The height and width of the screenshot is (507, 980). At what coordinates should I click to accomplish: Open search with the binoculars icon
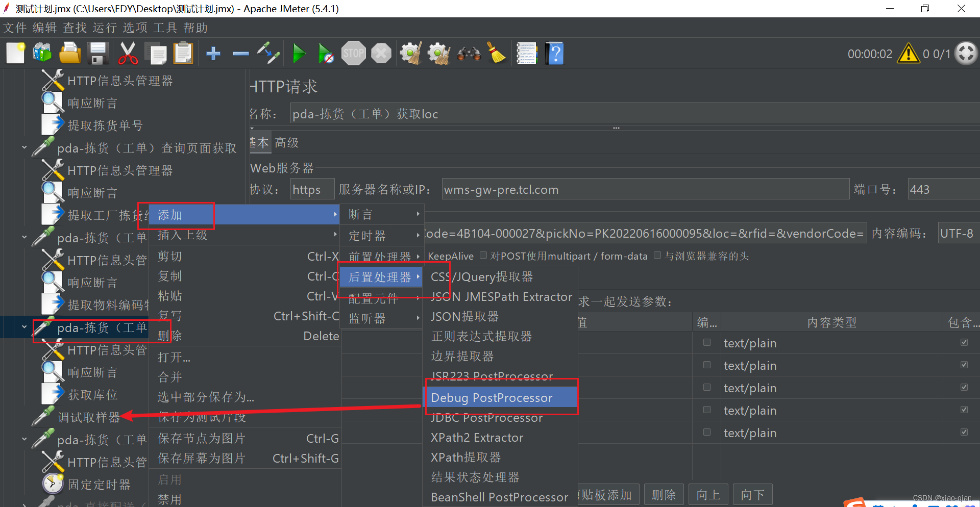click(468, 53)
